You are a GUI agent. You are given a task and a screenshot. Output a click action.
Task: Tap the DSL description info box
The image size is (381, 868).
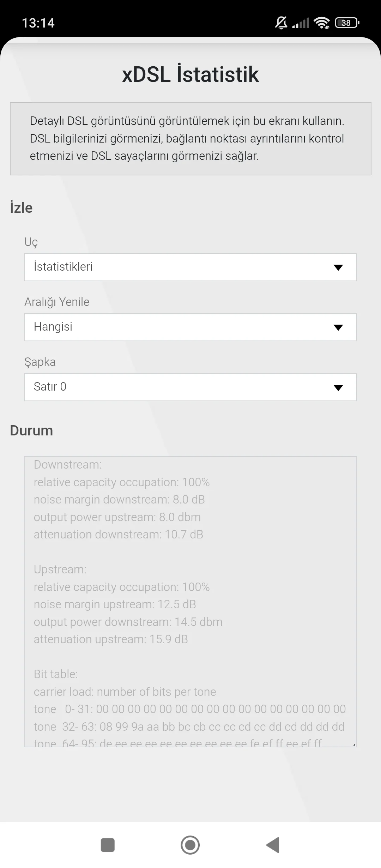(x=190, y=139)
